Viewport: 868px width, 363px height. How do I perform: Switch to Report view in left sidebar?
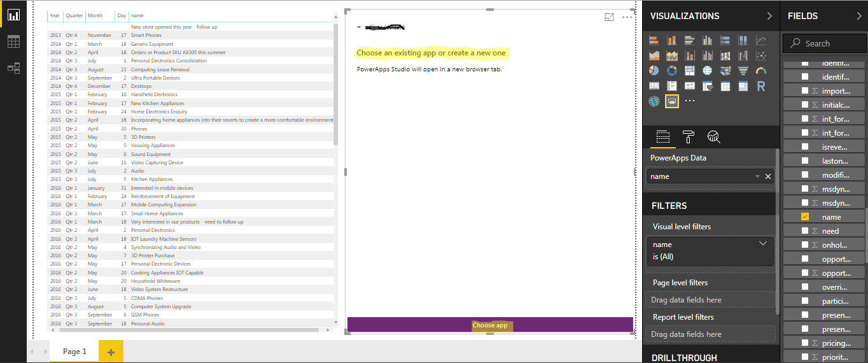point(13,15)
